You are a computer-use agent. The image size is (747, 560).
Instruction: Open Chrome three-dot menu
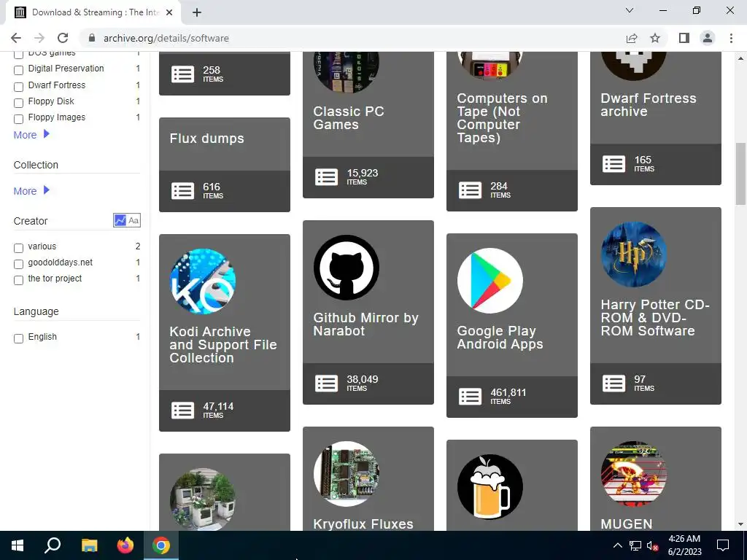(x=731, y=38)
